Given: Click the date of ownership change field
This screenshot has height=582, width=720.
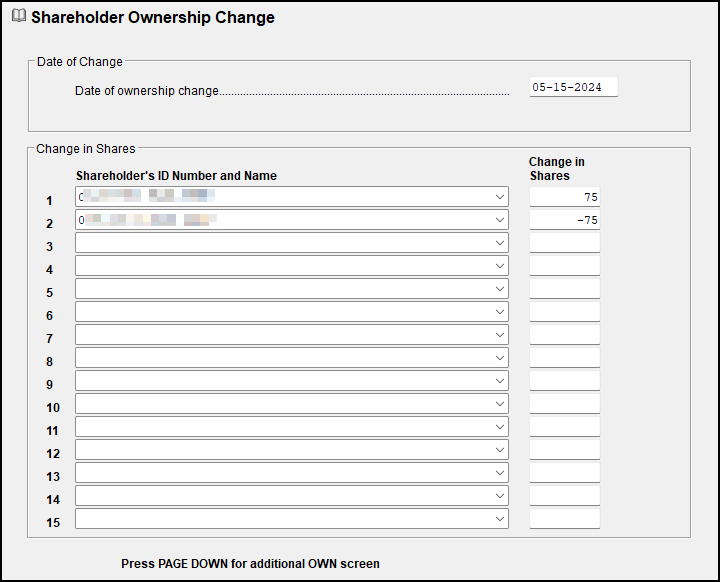Looking at the screenshot, I should [573, 87].
